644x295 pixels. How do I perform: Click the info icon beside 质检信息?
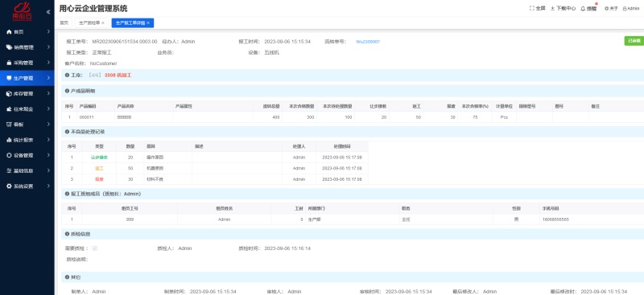pyautogui.click(x=67, y=234)
